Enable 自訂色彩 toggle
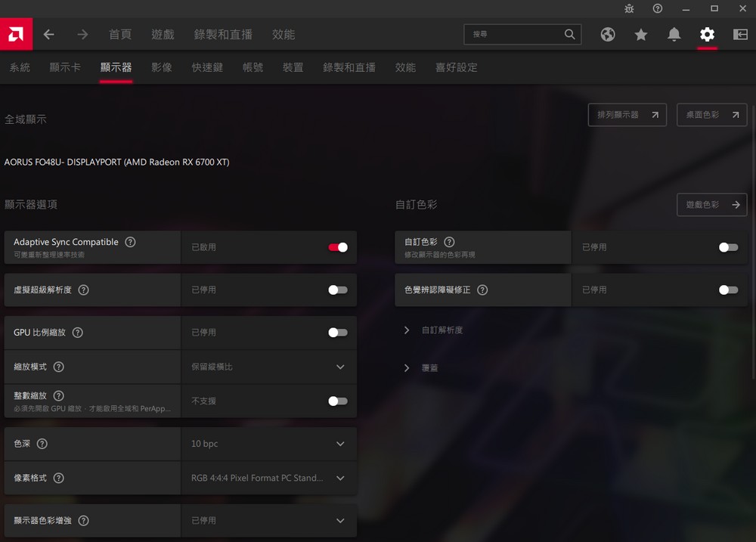This screenshot has height=542, width=756. point(729,247)
